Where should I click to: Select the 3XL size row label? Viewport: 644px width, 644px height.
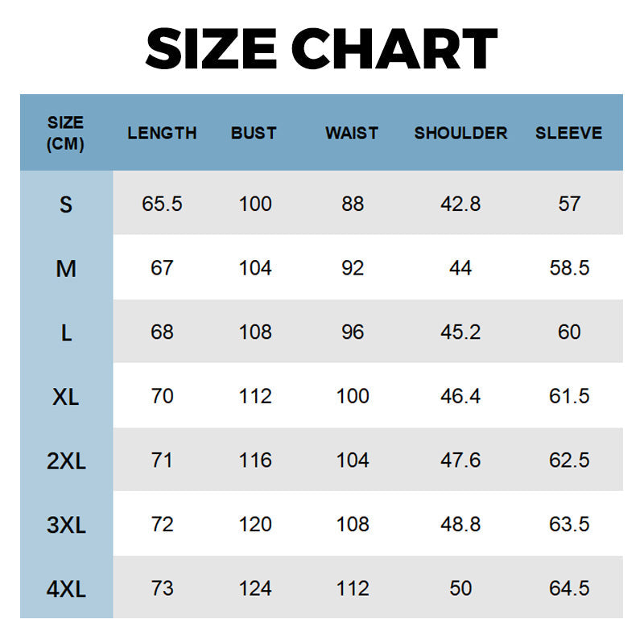[x=66, y=525]
